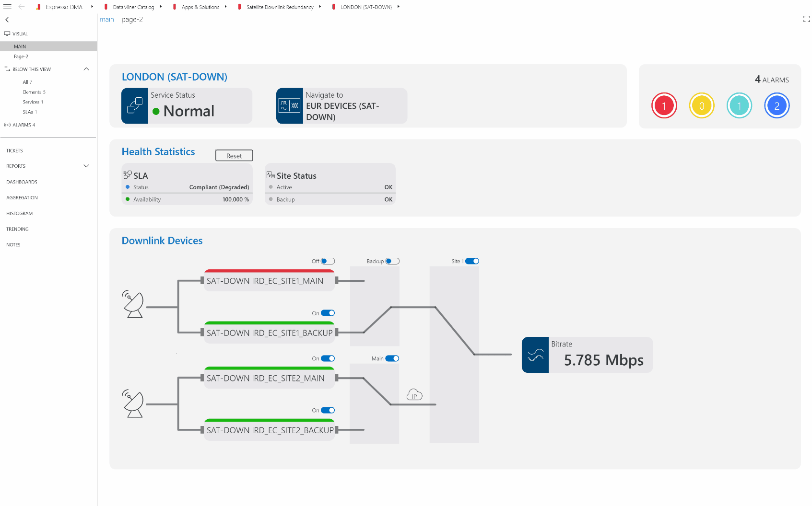Open Services 1 below this view
Image resolution: width=812 pixels, height=506 pixels.
[33, 102]
